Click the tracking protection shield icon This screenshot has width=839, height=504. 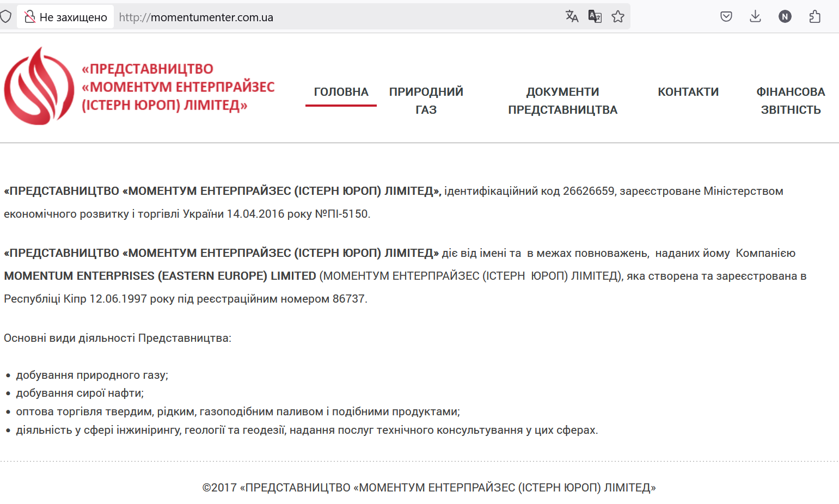pos(5,17)
